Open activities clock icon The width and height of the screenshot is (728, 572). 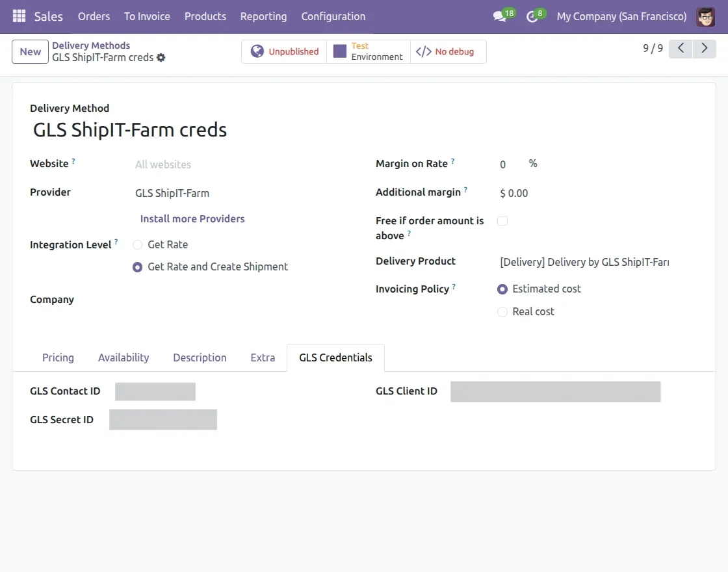(x=532, y=17)
